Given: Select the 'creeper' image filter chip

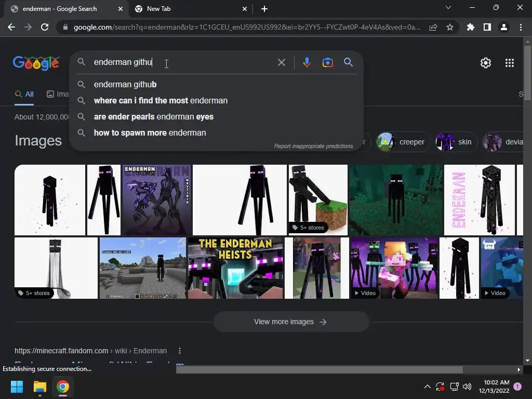Looking at the screenshot, I should (x=403, y=142).
